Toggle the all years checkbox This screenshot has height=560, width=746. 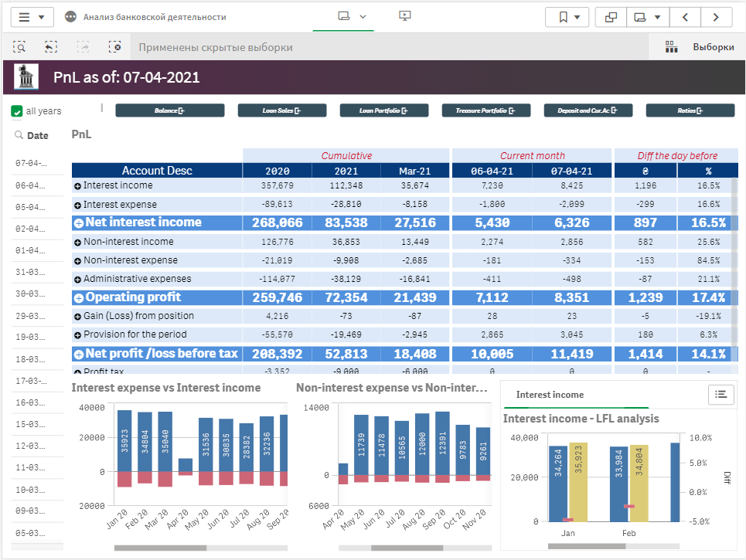point(17,111)
